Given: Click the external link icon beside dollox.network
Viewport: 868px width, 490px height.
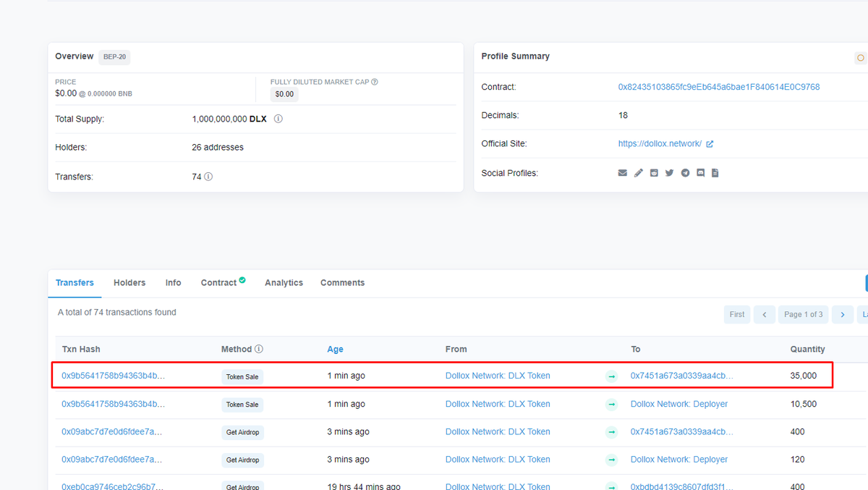Looking at the screenshot, I should tap(710, 144).
